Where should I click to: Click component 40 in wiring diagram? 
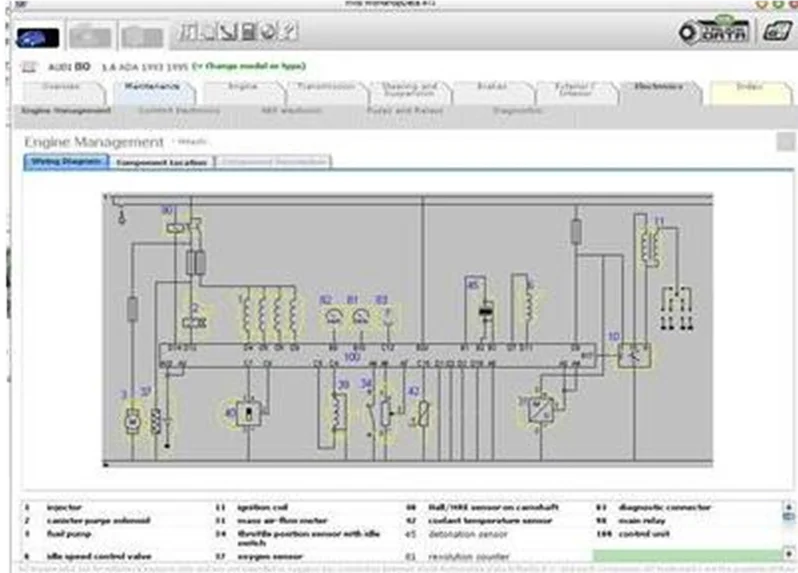(248, 413)
